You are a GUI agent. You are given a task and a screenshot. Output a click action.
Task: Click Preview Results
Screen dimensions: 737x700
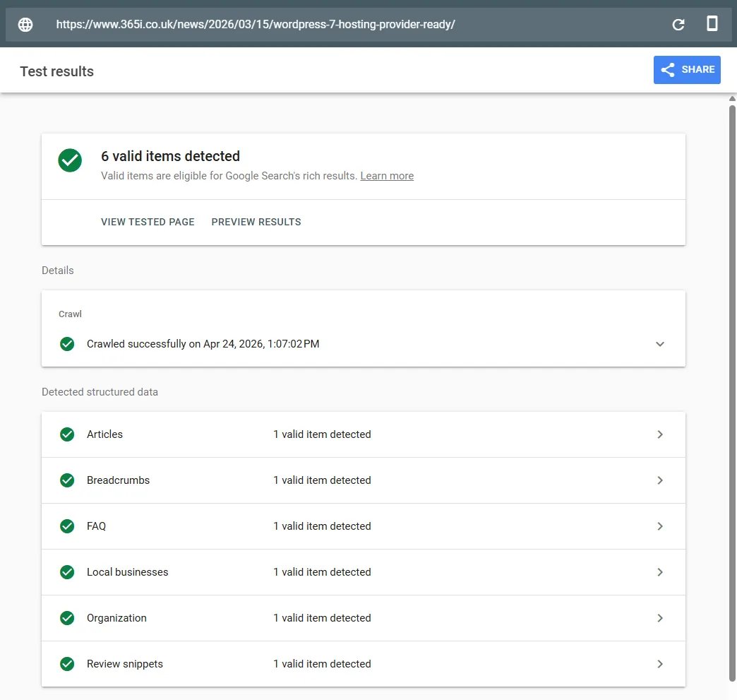coord(256,222)
